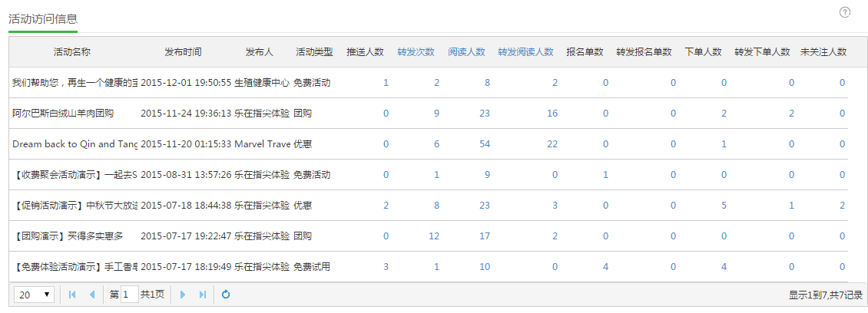Select the 阿尔巴斯白绒山羊肉团购 row
This screenshot has width=868, height=313.
63,114
